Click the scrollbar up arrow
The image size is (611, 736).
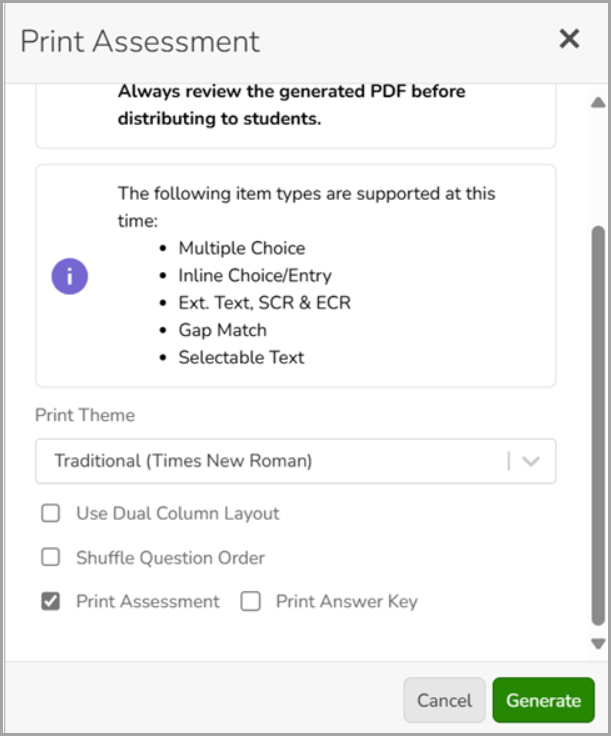598,102
